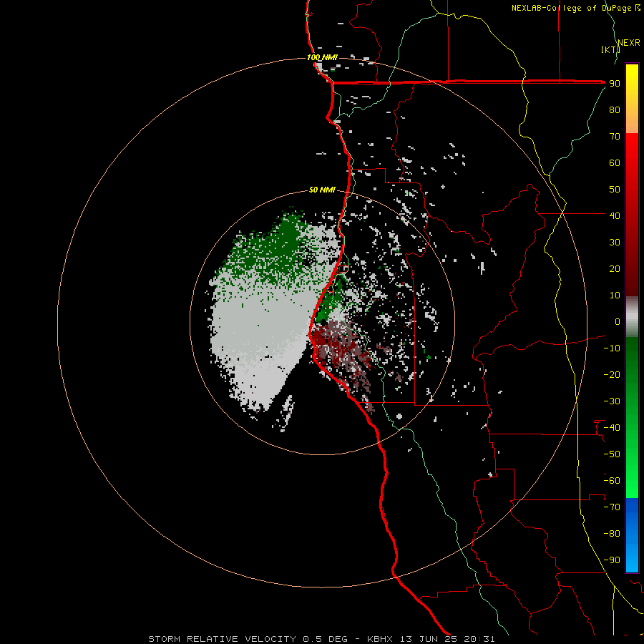Click the NEXR text at top right corner

(629, 43)
